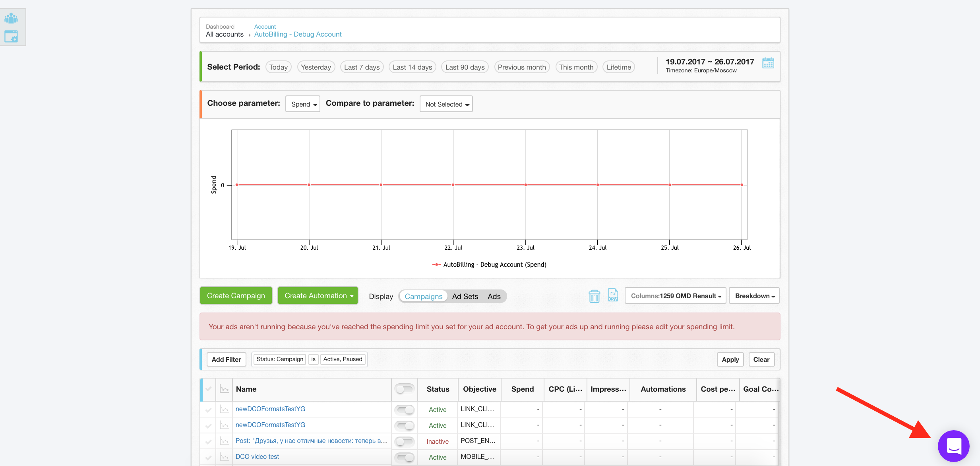Viewport: 980px width, 466px height.
Task: Show chart for second newDCOFormatsTestYG row
Action: (225, 425)
